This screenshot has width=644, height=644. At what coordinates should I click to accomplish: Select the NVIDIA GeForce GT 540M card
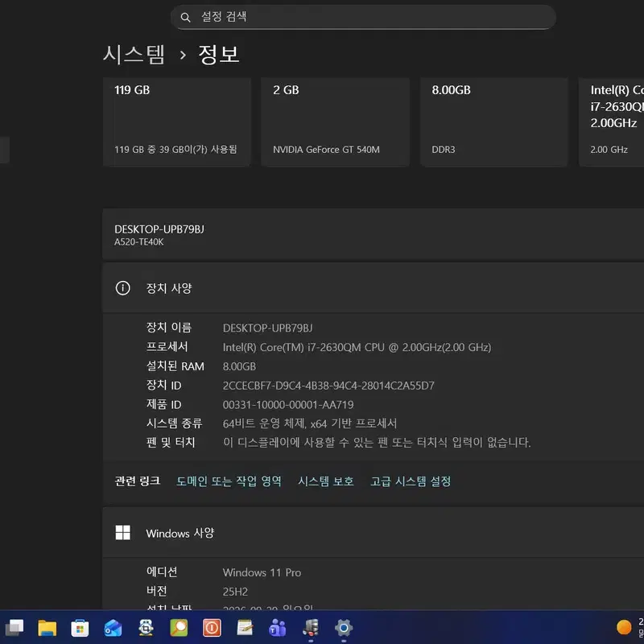pyautogui.click(x=335, y=122)
